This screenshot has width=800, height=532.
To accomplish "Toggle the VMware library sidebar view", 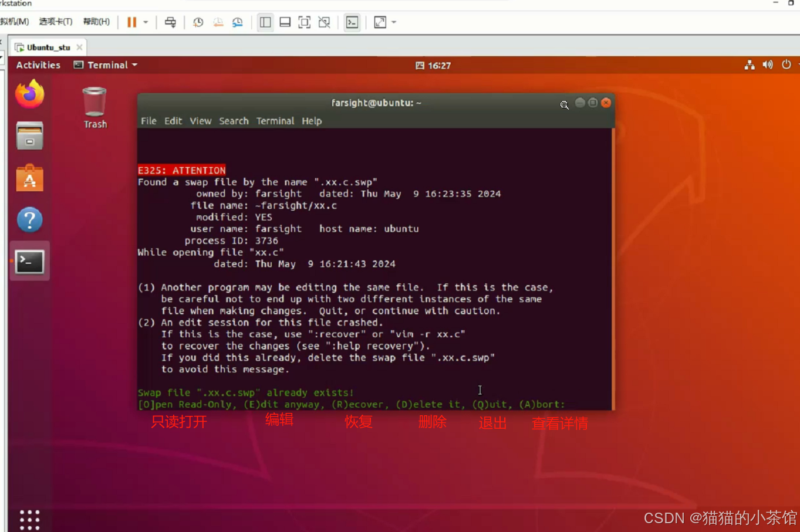I will pos(265,22).
